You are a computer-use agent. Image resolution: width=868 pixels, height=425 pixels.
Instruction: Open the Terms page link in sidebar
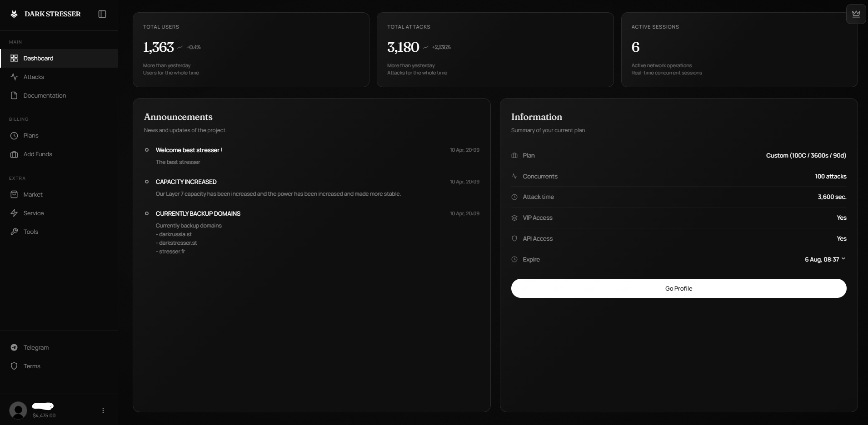point(59,366)
